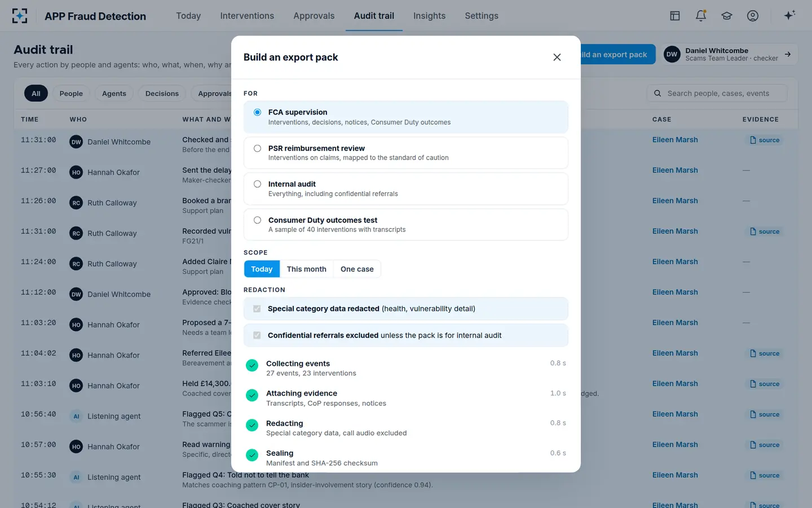Toggle Confidential referrals excluded checkbox
The image size is (812, 508).
click(257, 335)
